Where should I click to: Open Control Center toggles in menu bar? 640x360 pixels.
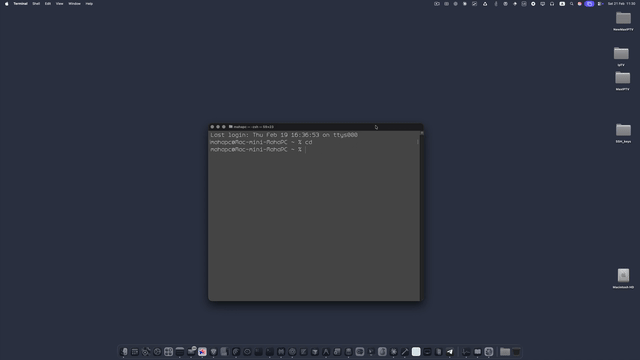[x=600, y=4]
